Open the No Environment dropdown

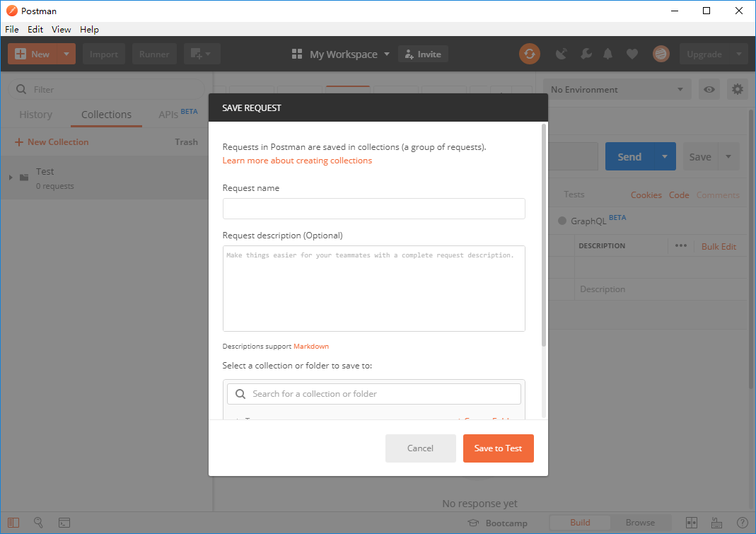pos(617,89)
